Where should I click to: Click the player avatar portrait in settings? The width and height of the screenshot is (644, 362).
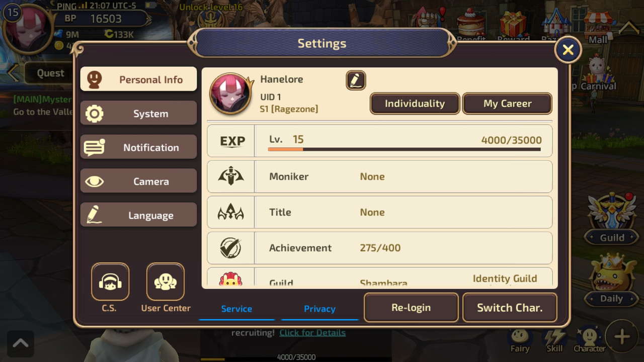(x=231, y=95)
